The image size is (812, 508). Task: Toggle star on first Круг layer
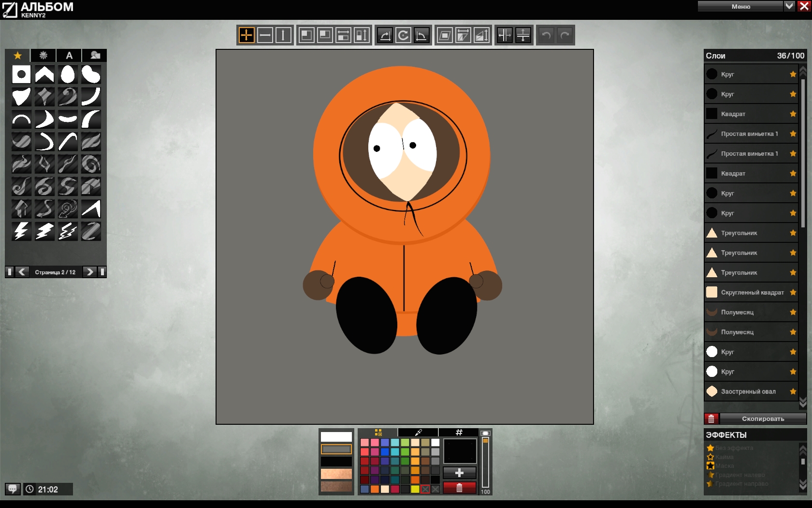[x=793, y=74]
